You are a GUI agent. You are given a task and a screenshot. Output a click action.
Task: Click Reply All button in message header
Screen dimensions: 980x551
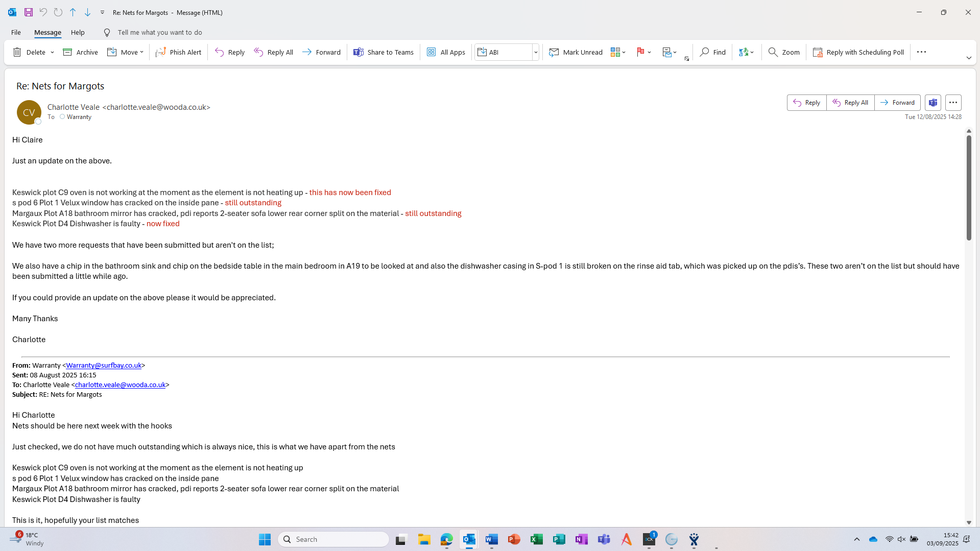[850, 103]
